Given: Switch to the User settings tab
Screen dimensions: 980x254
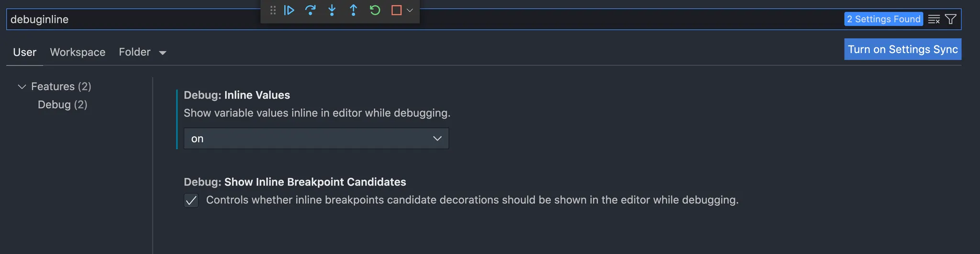Looking at the screenshot, I should click(x=24, y=52).
